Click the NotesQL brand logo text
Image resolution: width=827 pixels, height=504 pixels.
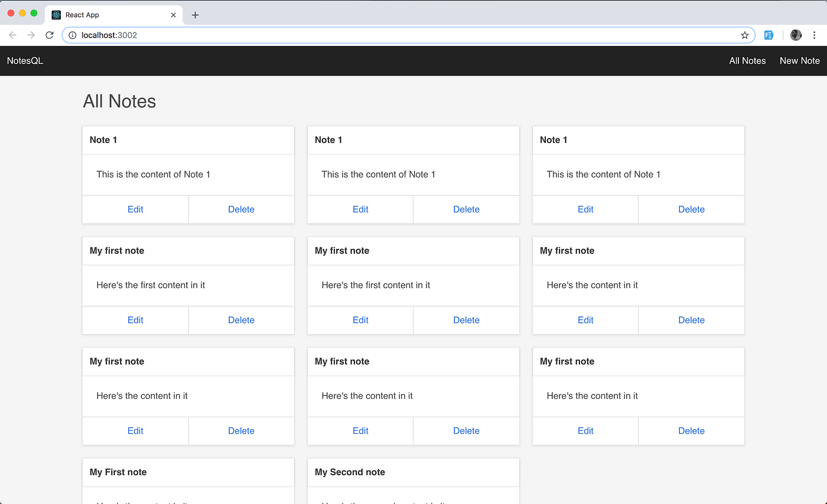(x=24, y=60)
